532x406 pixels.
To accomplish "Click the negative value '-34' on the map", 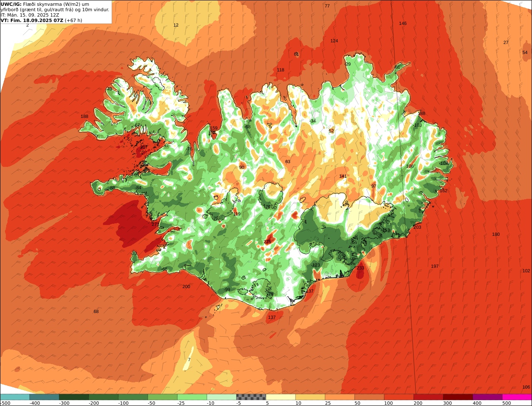I will click(313, 121).
